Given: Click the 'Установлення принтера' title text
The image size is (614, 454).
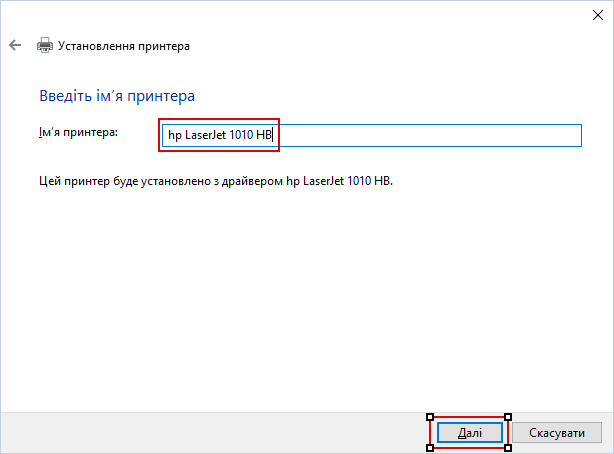Looking at the screenshot, I should [124, 46].
